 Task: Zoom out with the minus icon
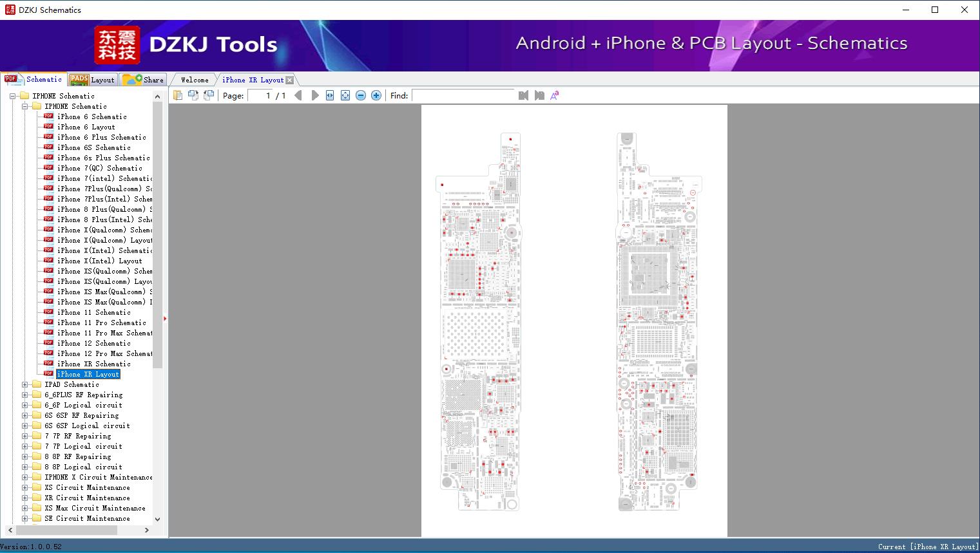tap(361, 95)
